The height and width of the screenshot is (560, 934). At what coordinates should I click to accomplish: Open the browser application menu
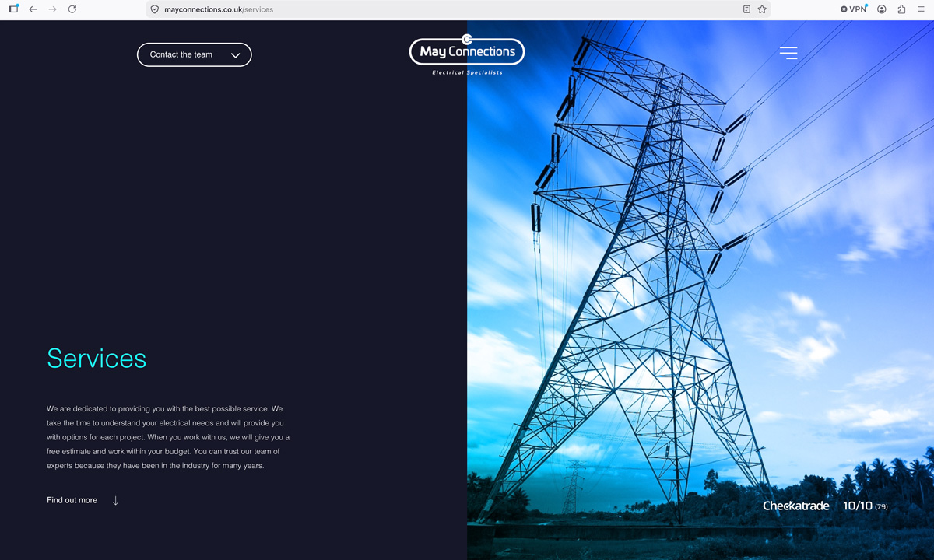tap(921, 9)
